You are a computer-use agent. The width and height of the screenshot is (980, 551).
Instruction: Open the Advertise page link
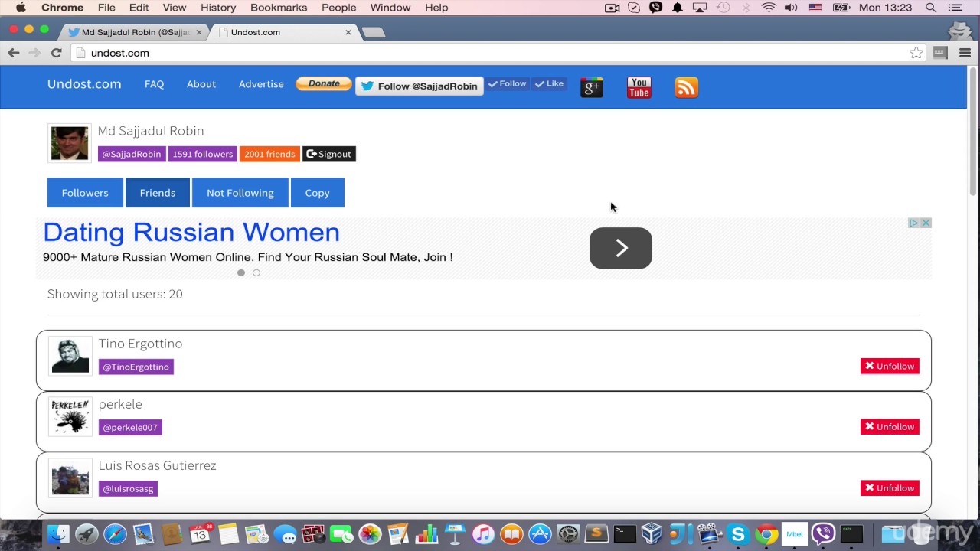pos(261,84)
